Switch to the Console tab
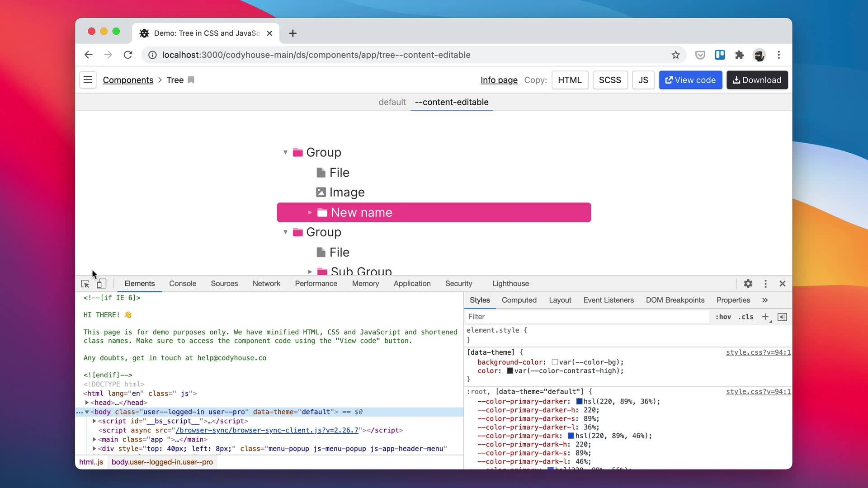Screen dimensions: 868x488 point(183,284)
